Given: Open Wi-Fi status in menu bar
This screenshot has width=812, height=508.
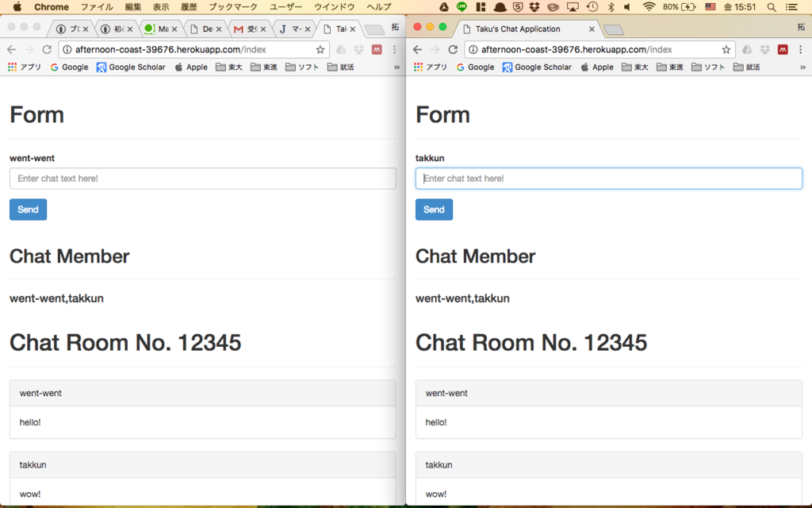Looking at the screenshot, I should [649, 6].
